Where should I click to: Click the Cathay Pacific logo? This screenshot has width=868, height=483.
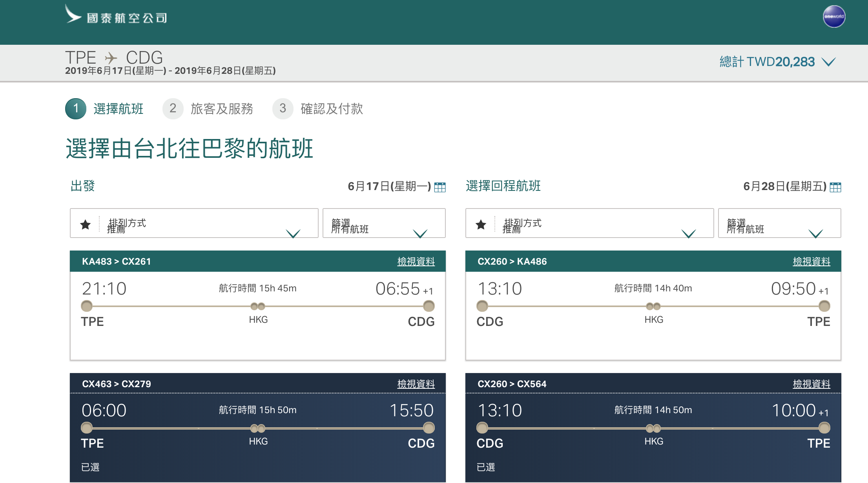pyautogui.click(x=116, y=15)
